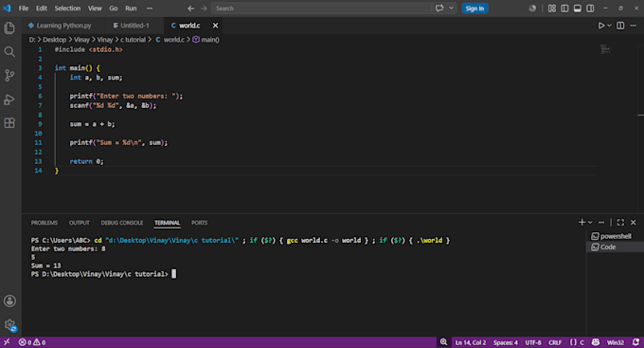Split the editor to the right
The width and height of the screenshot is (644, 348).
620,26
